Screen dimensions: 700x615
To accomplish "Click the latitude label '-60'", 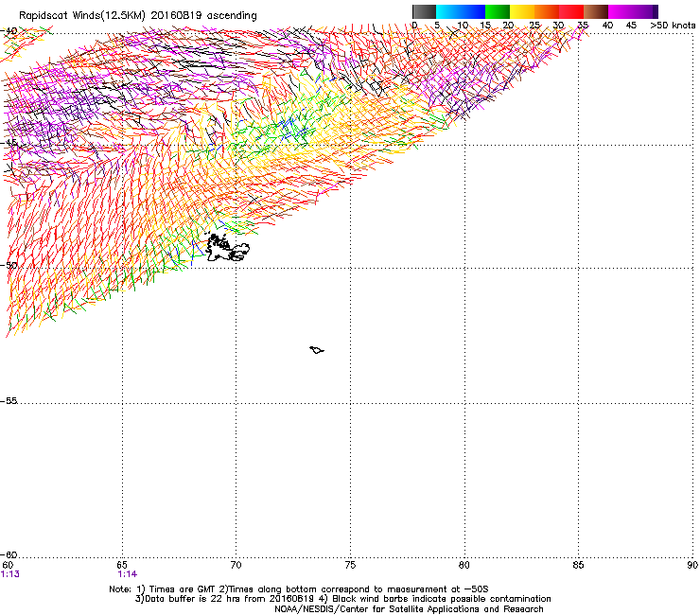I will (x=9, y=555).
